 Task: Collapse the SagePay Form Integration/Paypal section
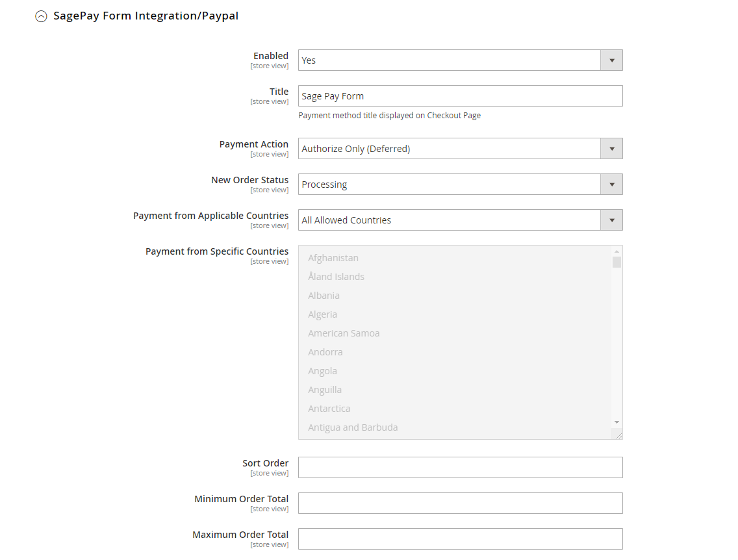(x=41, y=17)
